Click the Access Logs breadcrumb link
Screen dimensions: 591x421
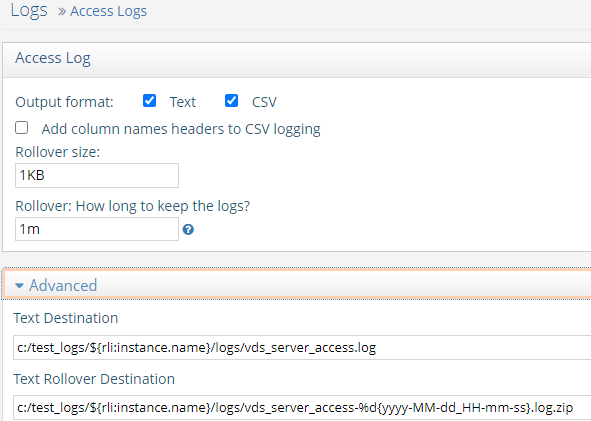coord(109,11)
